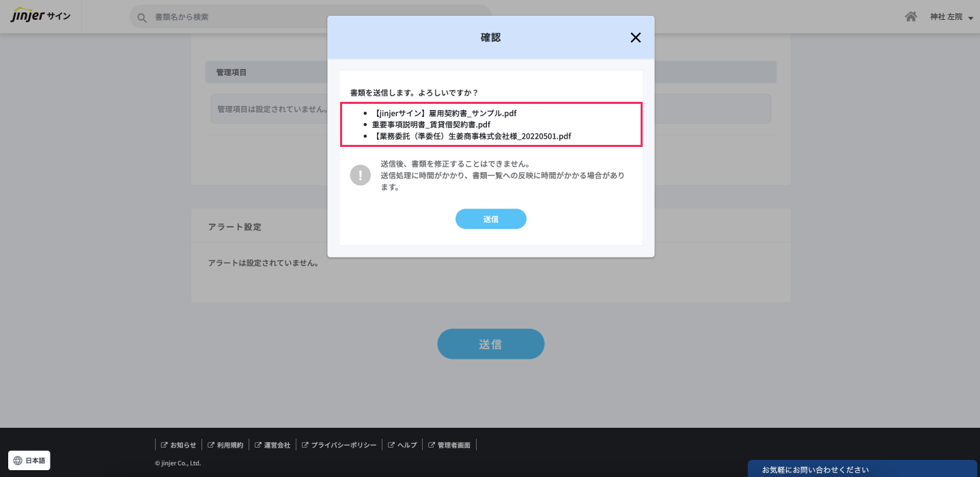Close the 確認 dialog with X
Viewport: 980px width, 477px height.
coord(635,38)
